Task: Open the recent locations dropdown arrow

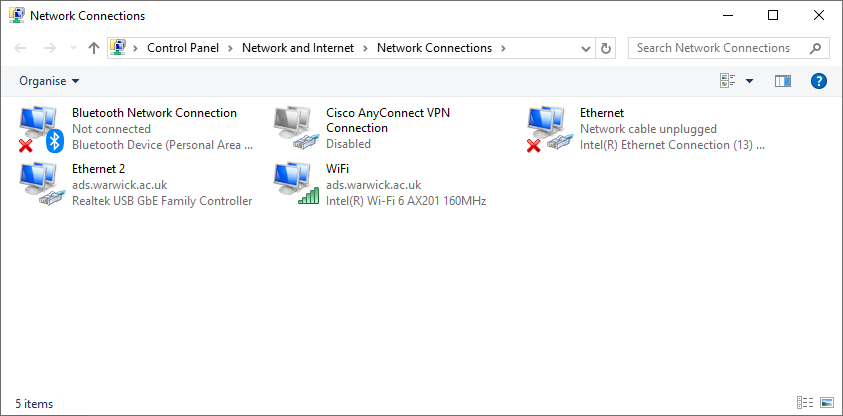Action: pyautogui.click(x=73, y=48)
